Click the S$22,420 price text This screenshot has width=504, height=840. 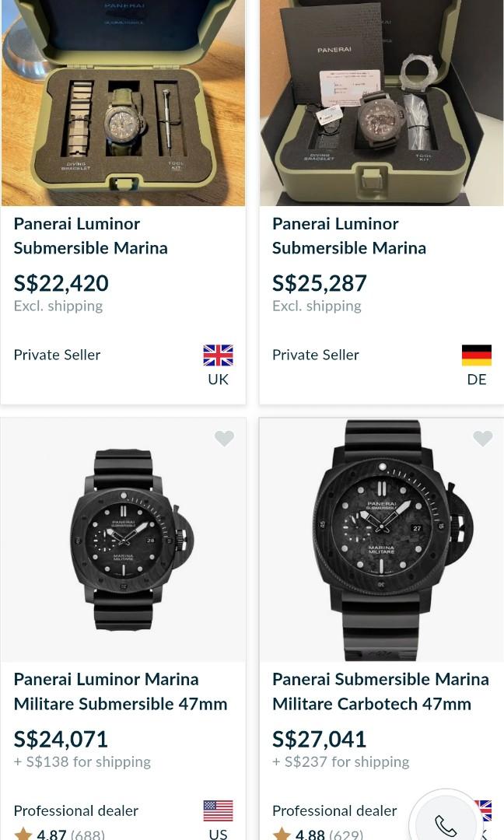pos(61,283)
